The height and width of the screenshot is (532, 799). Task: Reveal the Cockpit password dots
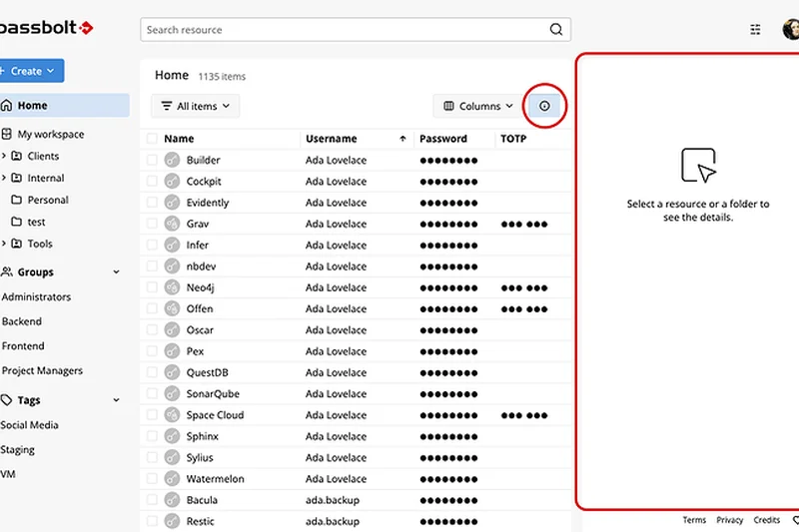pyautogui.click(x=448, y=182)
